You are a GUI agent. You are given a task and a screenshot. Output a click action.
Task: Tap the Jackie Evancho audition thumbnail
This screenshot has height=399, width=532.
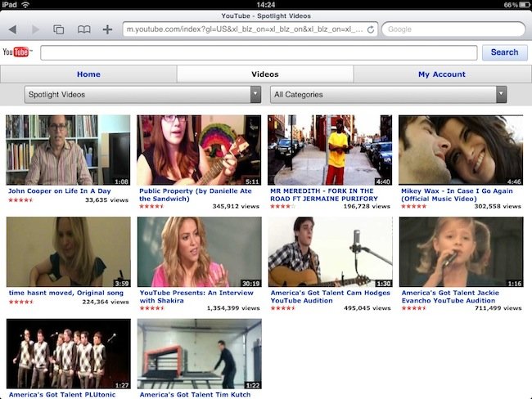(x=461, y=252)
